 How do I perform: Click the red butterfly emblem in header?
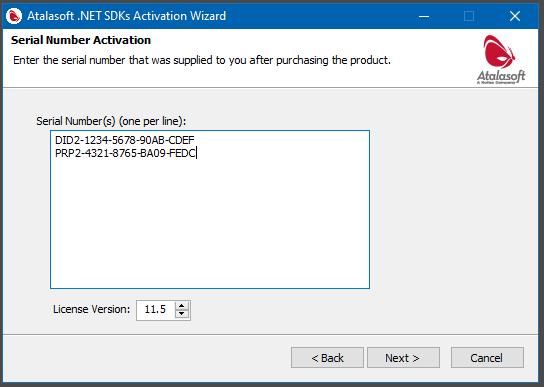(x=499, y=51)
